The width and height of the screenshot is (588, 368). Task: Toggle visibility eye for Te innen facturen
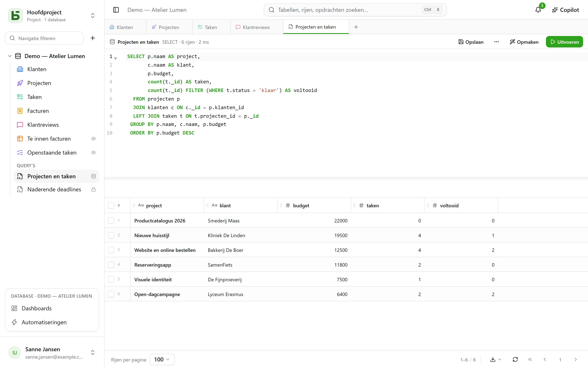pos(93,139)
